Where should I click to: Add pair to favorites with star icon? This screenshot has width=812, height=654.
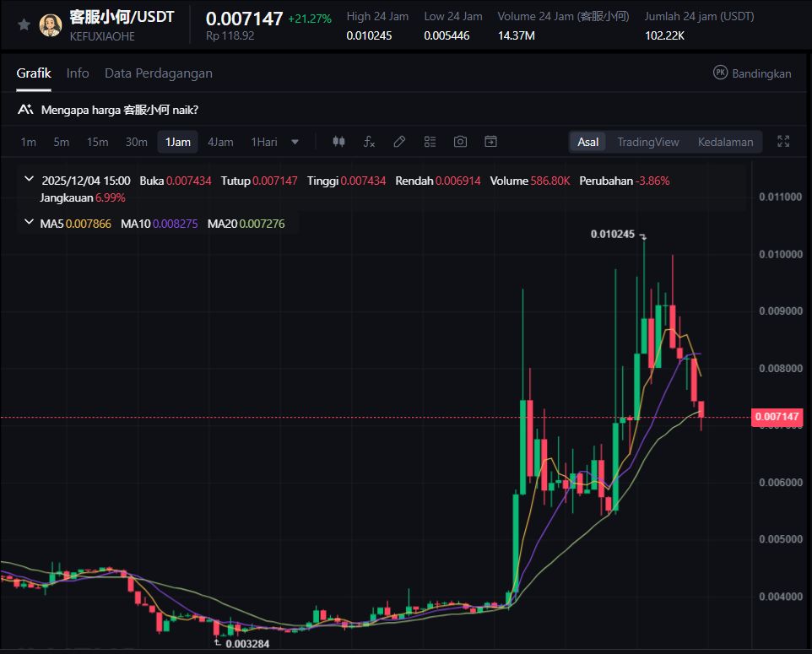tap(24, 25)
